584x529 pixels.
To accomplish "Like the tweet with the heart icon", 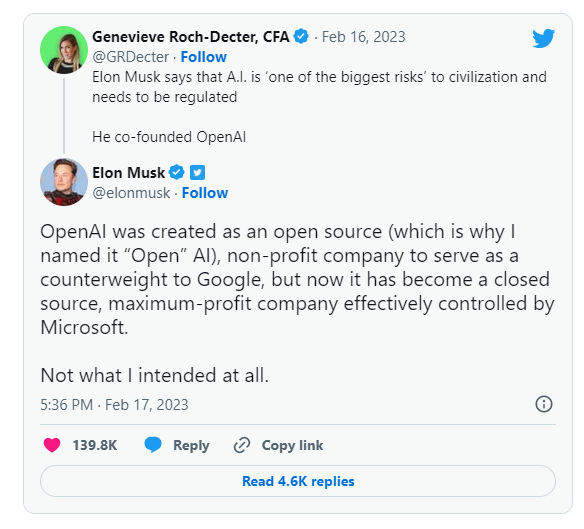I will pos(52,445).
